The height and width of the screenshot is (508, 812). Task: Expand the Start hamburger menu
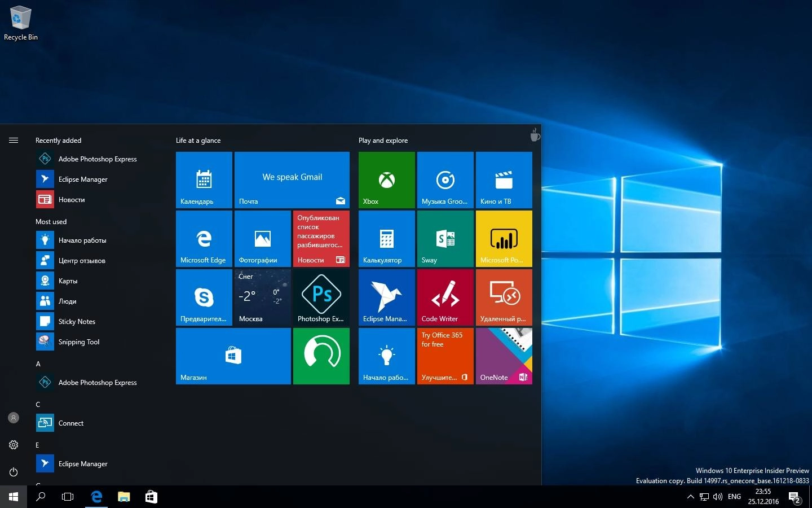click(x=14, y=140)
